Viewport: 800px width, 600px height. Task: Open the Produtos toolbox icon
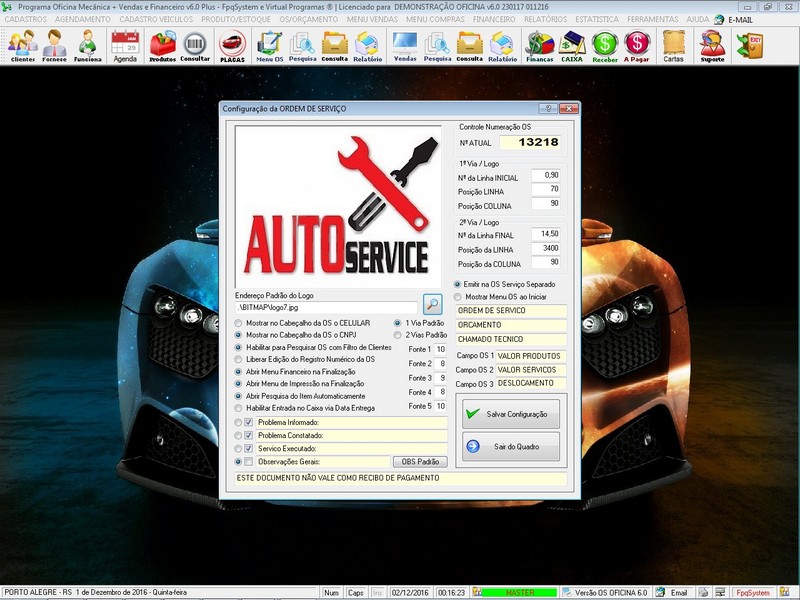(x=163, y=46)
